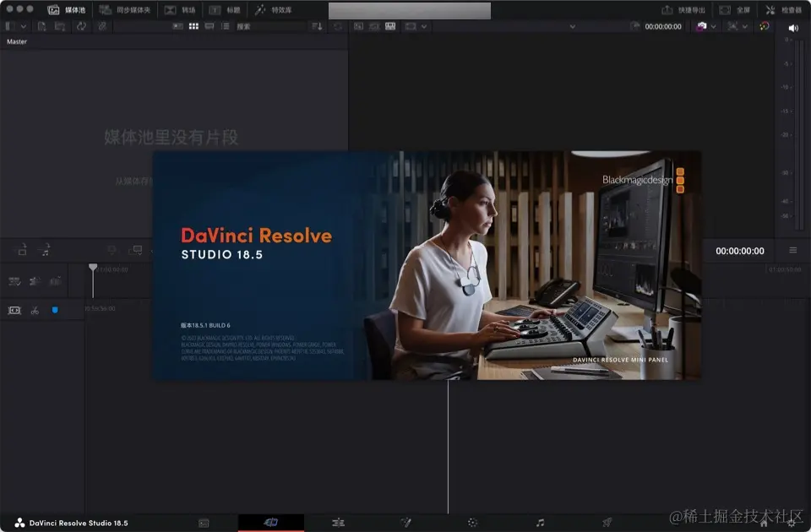This screenshot has width=811, height=532.
Task: Click the DaVinci Resolve splash screen image
Action: coord(427,265)
